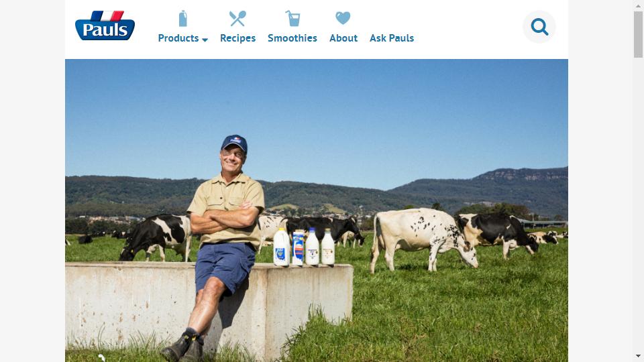Click the large blue-label milk bottle
The height and width of the screenshot is (362, 644).
[281, 247]
